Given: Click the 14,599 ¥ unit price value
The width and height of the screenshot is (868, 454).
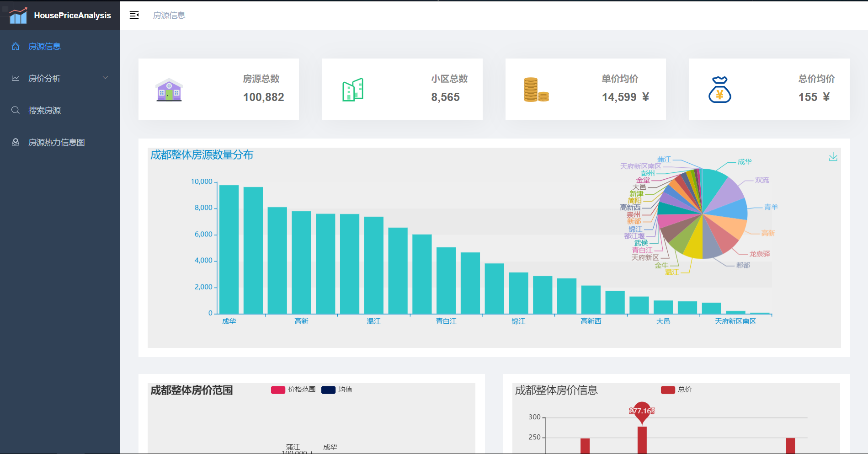Looking at the screenshot, I should pyautogui.click(x=625, y=97).
